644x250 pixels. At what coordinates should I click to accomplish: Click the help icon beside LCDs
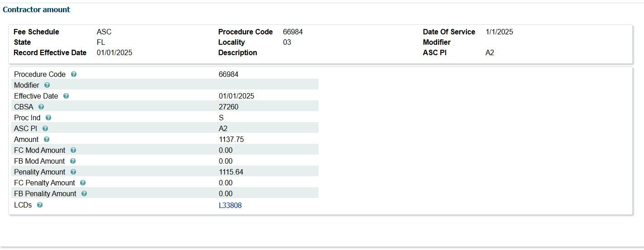(40, 205)
